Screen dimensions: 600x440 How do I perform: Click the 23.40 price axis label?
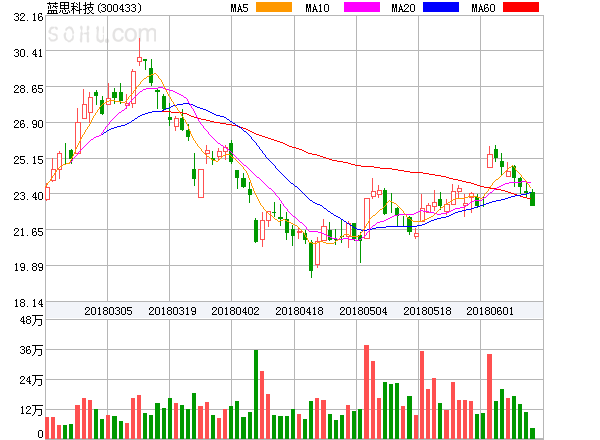[28, 196]
